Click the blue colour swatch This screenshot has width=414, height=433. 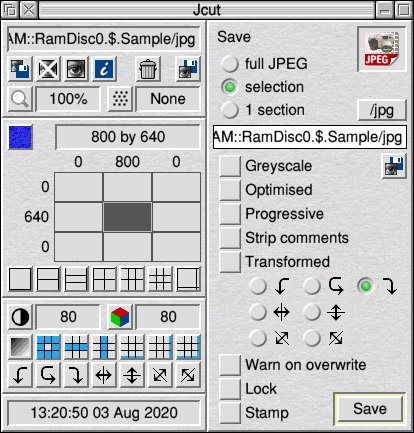[20, 137]
